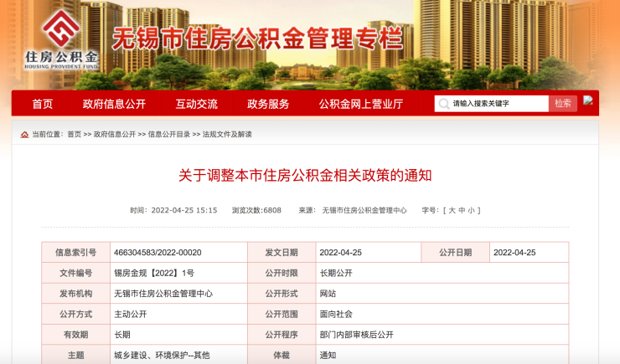Click the 无锡市住房公积金管理专栏 banner title
Screen dimensions: 620x364
[257, 38]
